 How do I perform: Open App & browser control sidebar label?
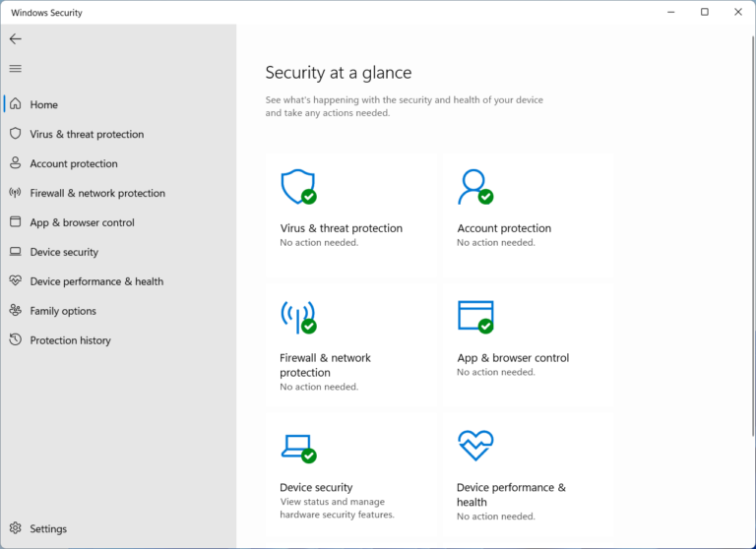pos(82,222)
